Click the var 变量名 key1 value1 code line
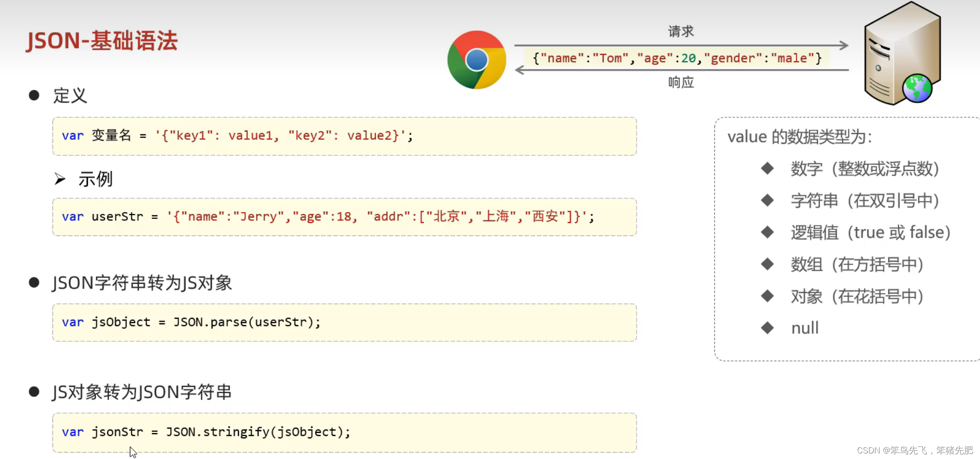The height and width of the screenshot is (459, 980). tap(237, 136)
